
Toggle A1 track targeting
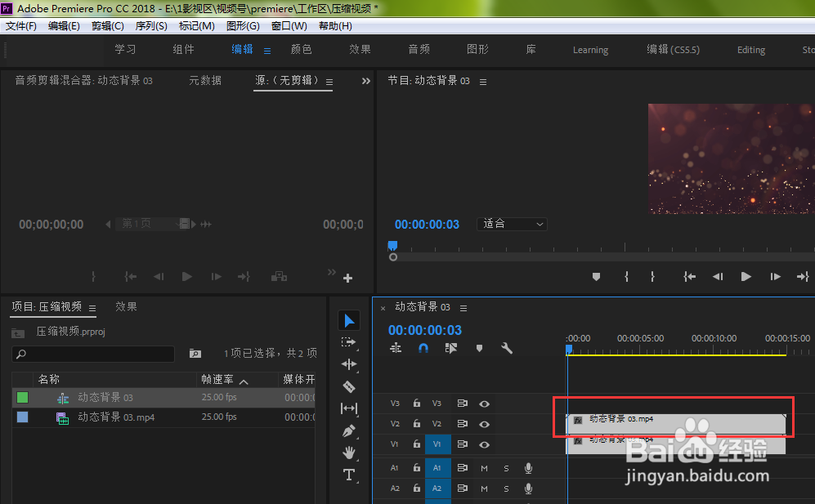(437, 468)
